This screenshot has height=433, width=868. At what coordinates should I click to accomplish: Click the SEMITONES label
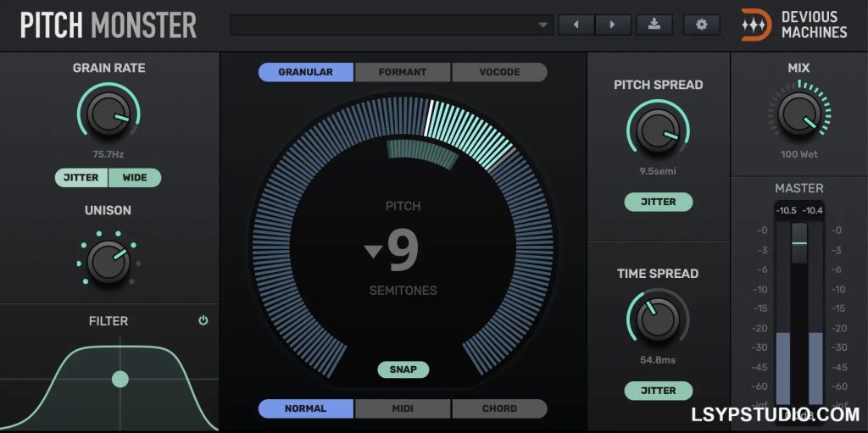click(x=403, y=290)
